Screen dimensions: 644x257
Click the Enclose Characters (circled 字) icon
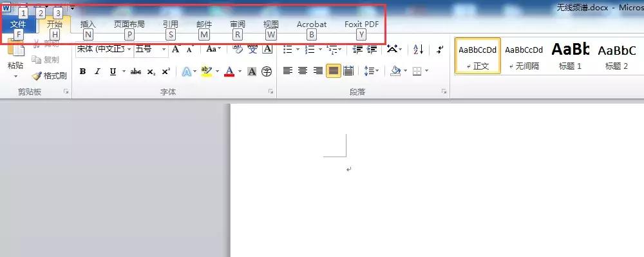[x=267, y=72]
